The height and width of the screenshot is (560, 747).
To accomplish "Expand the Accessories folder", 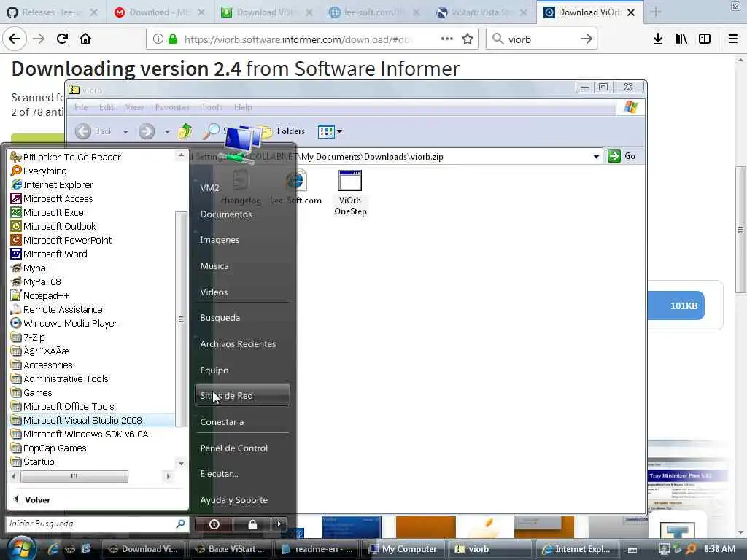I will coord(42,365).
